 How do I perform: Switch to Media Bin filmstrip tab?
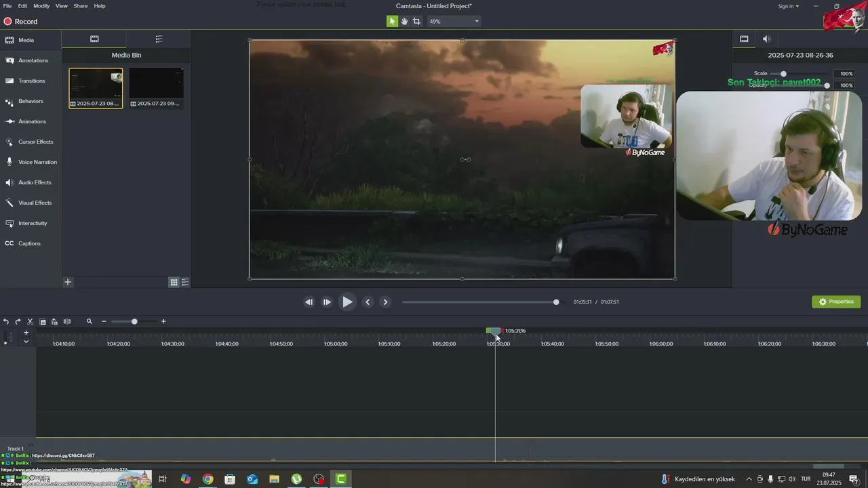(94, 39)
